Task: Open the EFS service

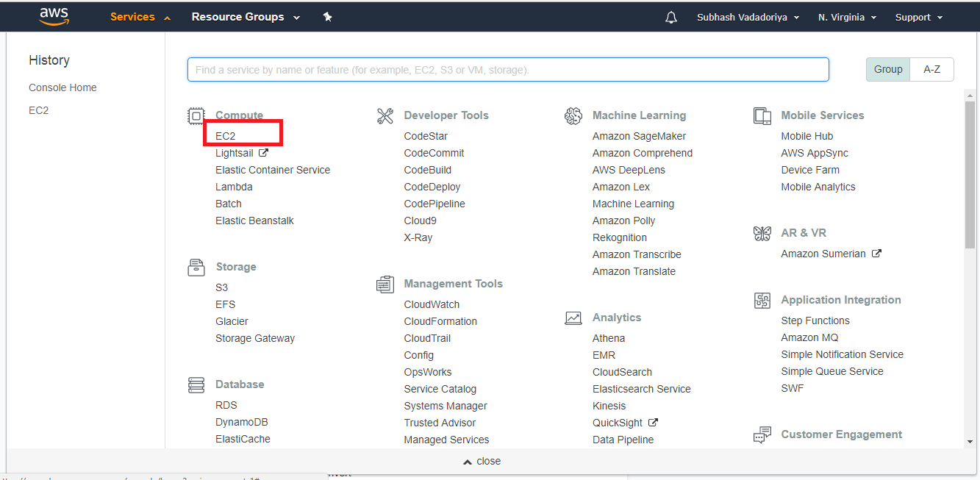Action: (x=226, y=304)
